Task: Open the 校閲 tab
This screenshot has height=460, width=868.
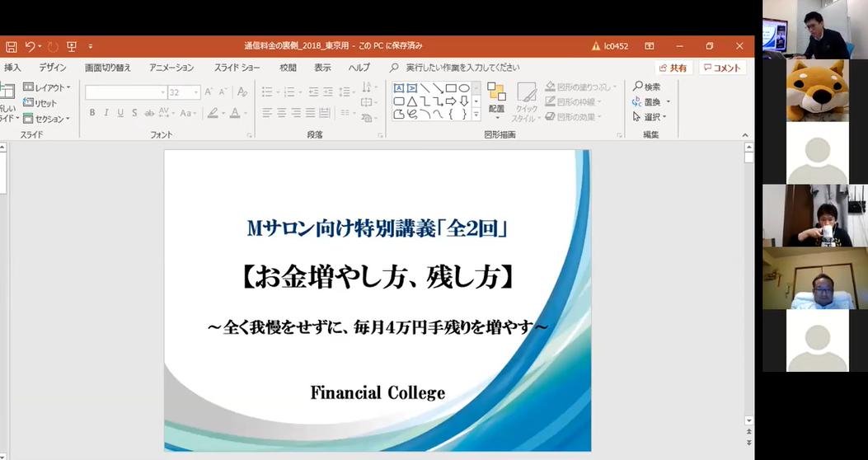Action: [288, 68]
